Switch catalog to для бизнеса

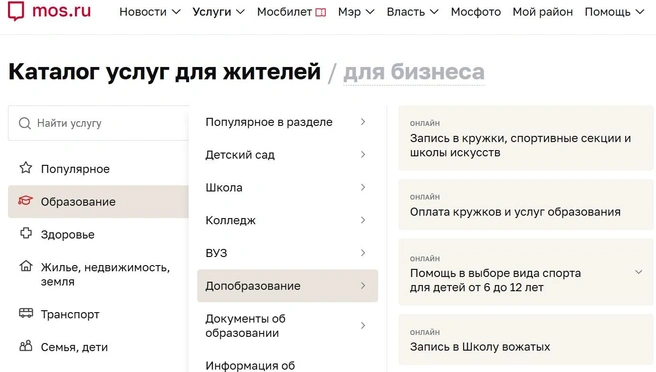(x=414, y=72)
